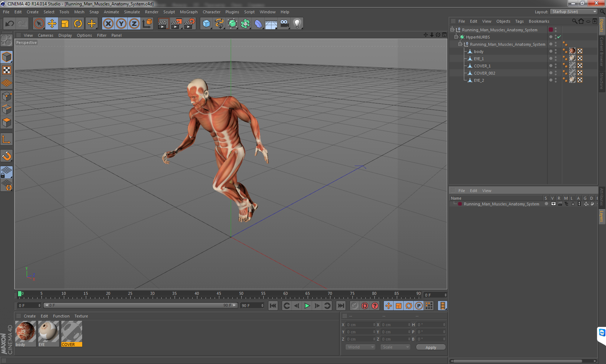Click Objects manager search icon
This screenshot has width=606, height=364.
574,21
